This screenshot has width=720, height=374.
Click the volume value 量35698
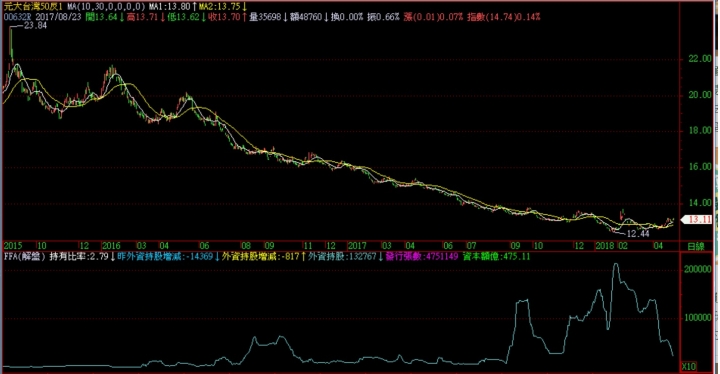pos(268,17)
